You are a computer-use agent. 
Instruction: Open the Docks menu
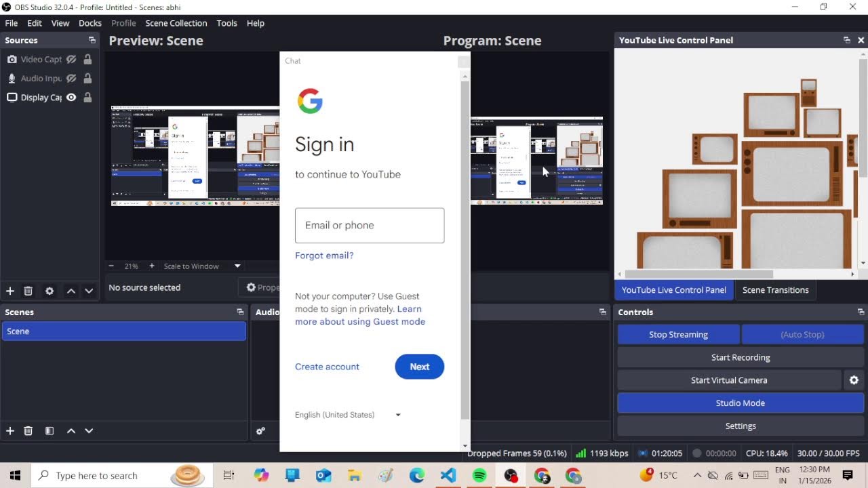click(90, 23)
